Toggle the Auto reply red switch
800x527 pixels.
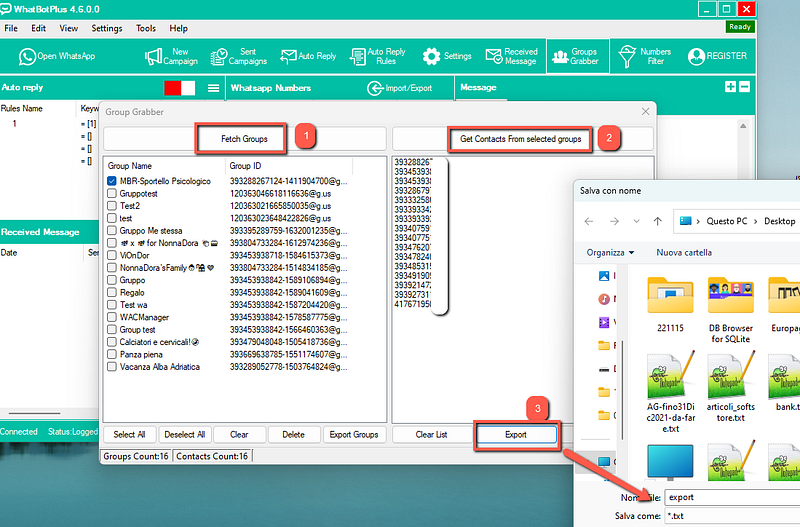pyautogui.click(x=180, y=88)
